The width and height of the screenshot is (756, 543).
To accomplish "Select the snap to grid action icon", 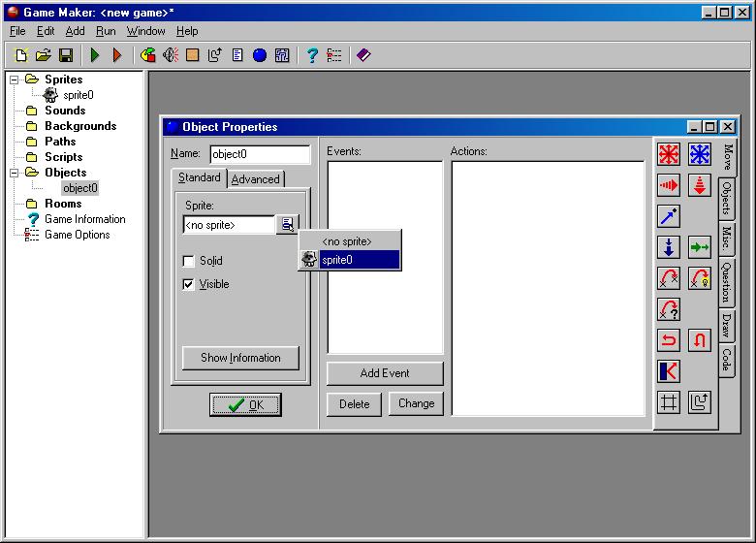I will tap(669, 402).
